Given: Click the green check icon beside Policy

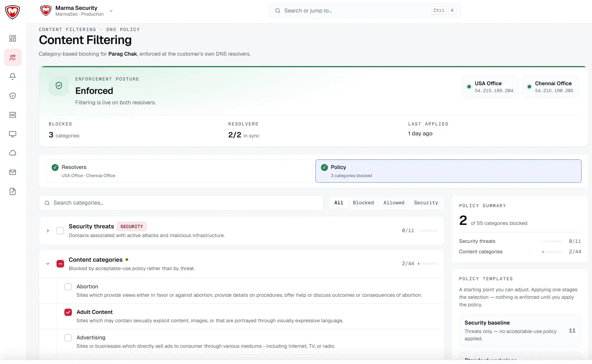Looking at the screenshot, I should [x=324, y=167].
